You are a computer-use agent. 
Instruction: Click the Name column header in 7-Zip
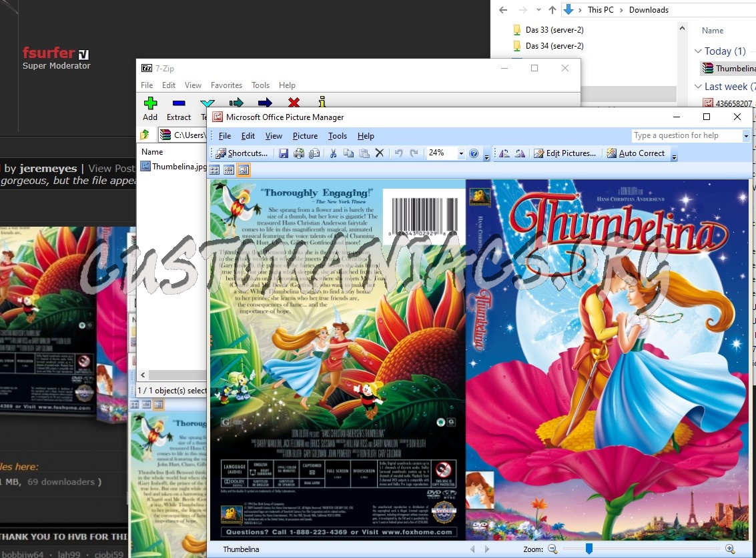152,152
